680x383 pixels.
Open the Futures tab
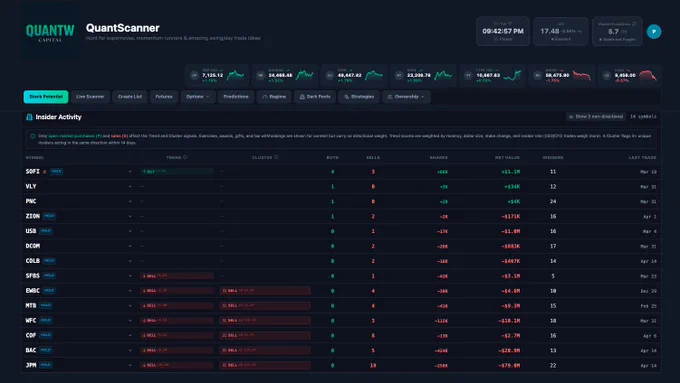(x=164, y=97)
